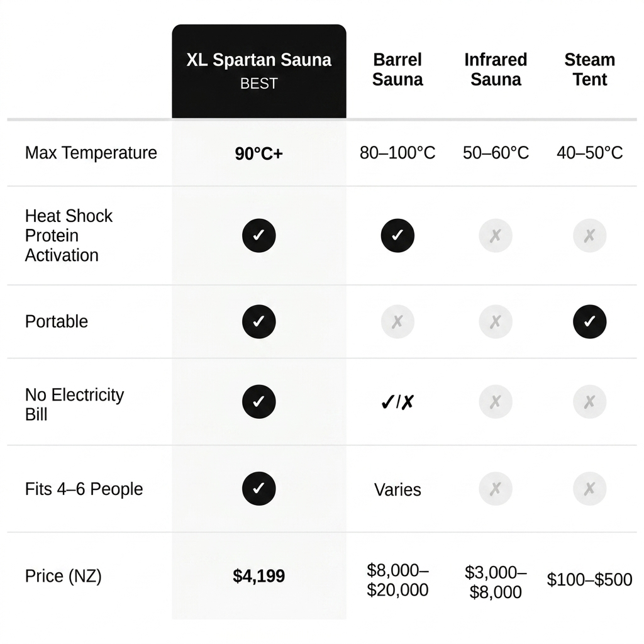Select the XL Spartan Sauna BEST header
Screen dimensions: 644x644
[258, 71]
